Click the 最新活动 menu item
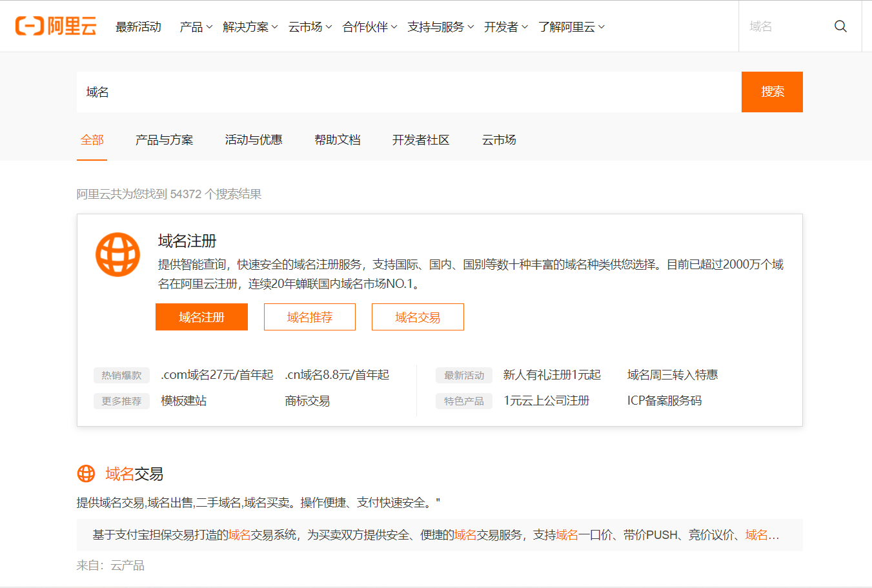This screenshot has height=588, width=872. click(x=139, y=26)
